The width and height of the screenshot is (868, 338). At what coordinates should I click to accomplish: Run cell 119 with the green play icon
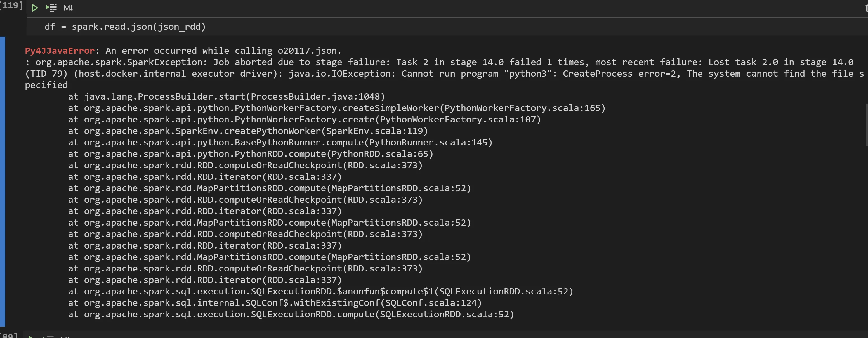[x=35, y=8]
